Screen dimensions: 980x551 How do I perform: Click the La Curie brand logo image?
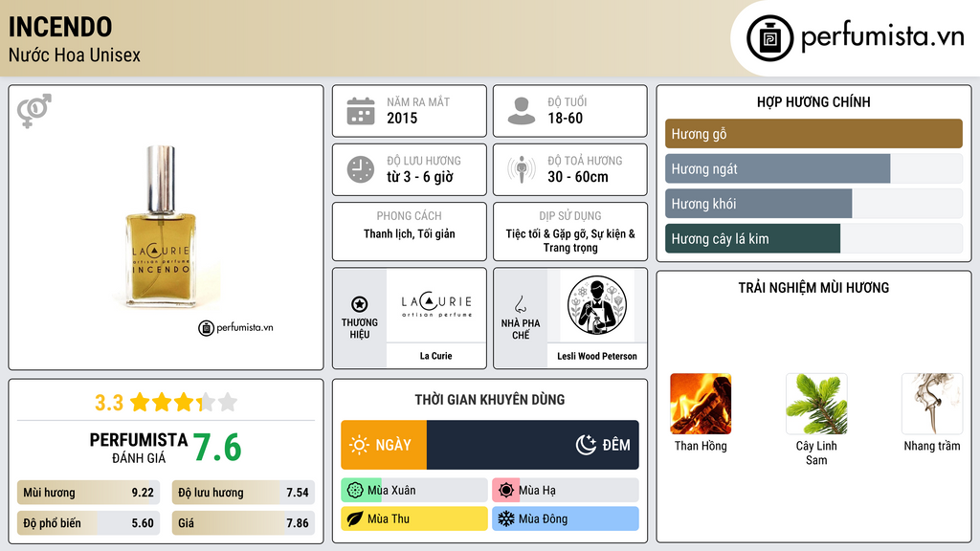tap(436, 305)
